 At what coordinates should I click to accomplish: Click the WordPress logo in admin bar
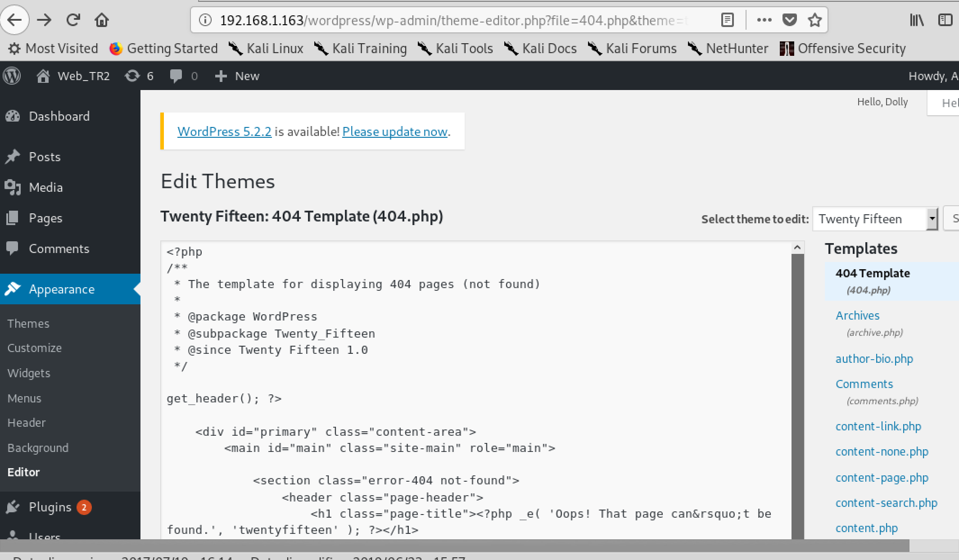click(x=12, y=76)
